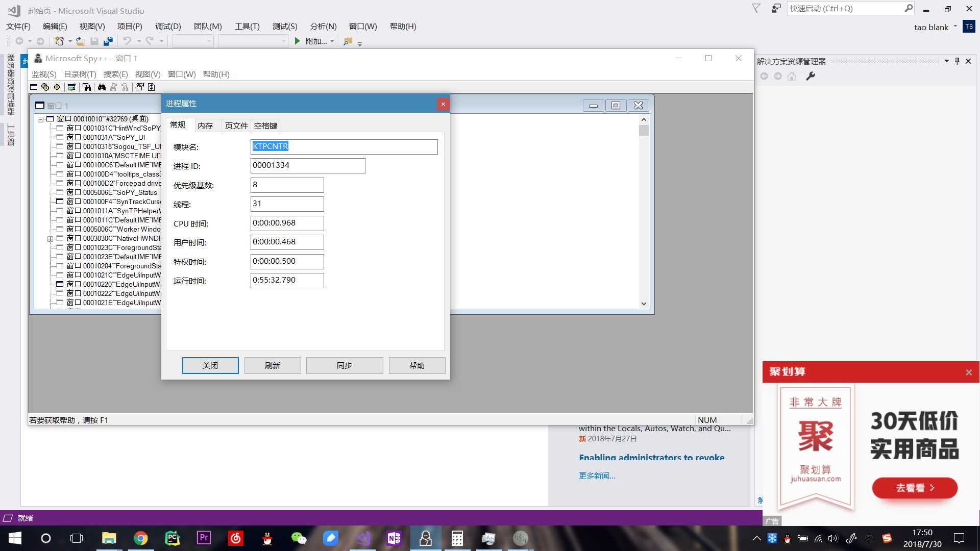This screenshot has height=551, width=980.
Task: Open Visual Studio 工具(T) menu
Action: (247, 27)
